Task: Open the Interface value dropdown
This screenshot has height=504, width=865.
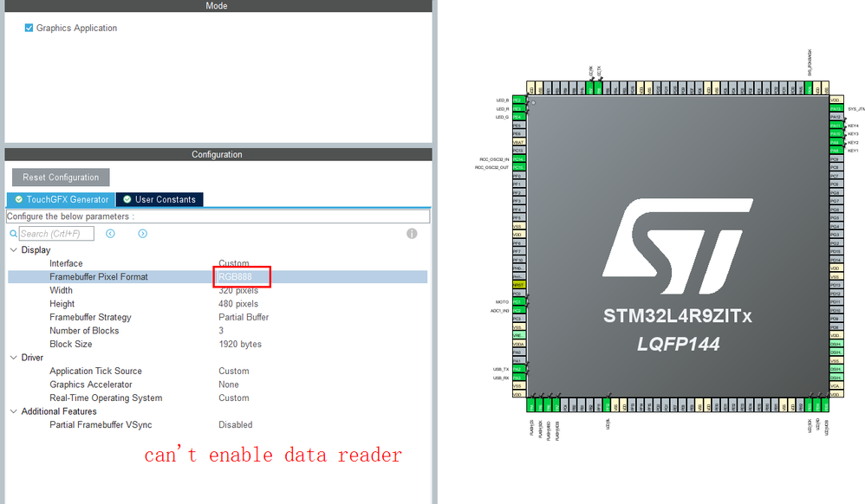Action: coord(234,263)
